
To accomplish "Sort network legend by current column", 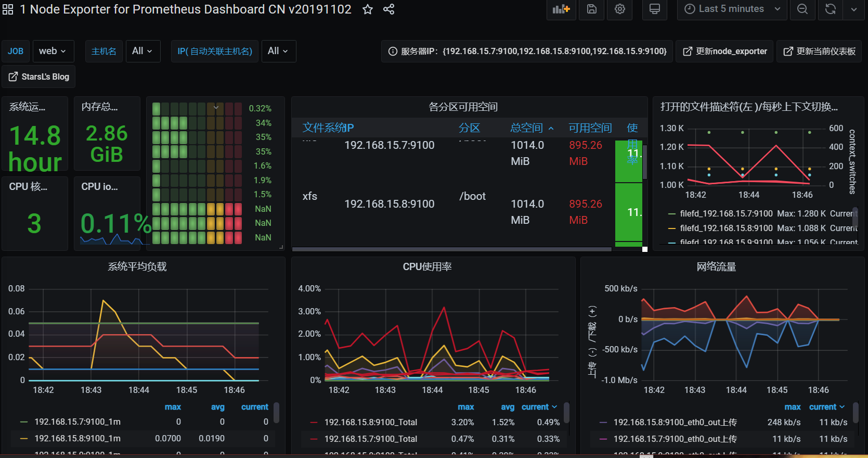I will pos(827,407).
